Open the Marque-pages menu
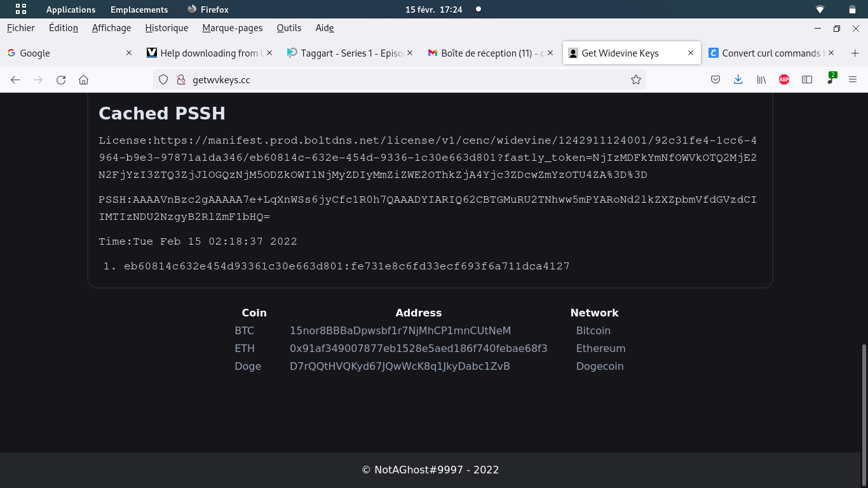 pyautogui.click(x=232, y=28)
